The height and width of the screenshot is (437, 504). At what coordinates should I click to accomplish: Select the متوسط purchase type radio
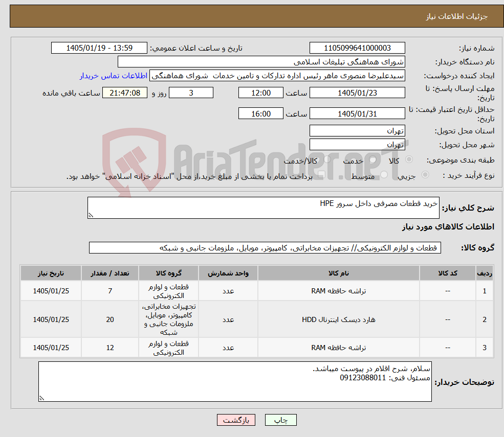pyautogui.click(x=384, y=175)
